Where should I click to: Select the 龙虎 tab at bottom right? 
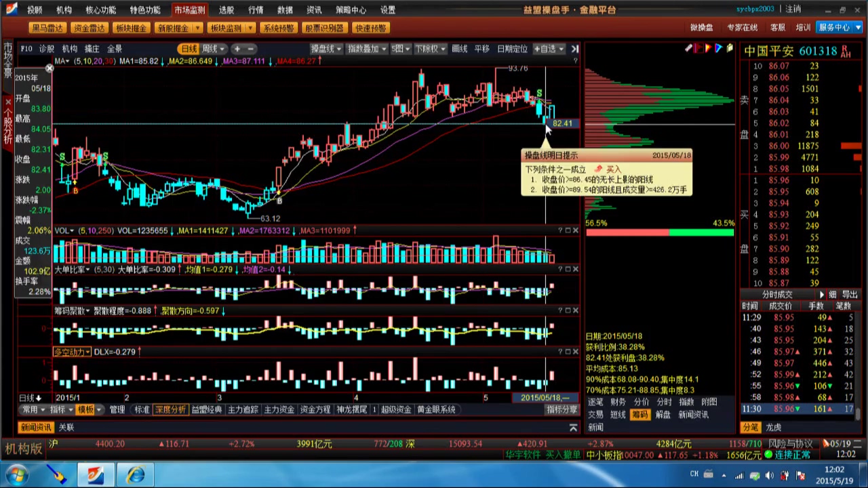coord(773,428)
